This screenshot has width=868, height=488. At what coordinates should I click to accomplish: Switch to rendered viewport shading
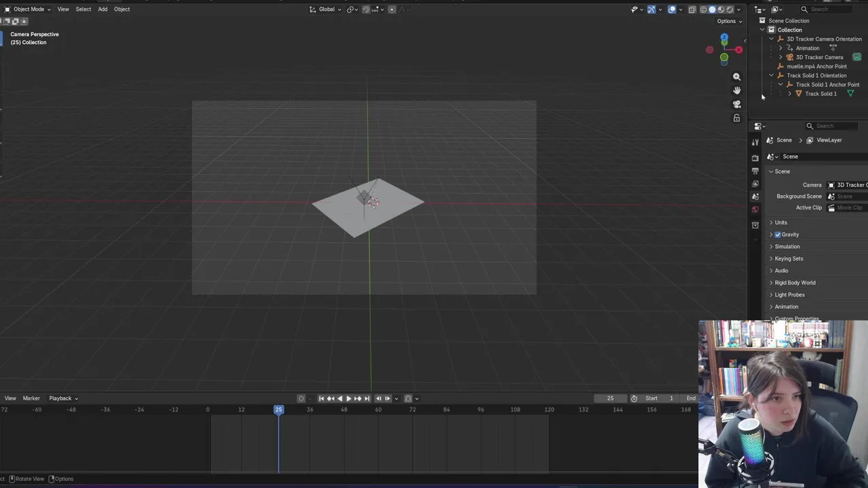point(730,9)
